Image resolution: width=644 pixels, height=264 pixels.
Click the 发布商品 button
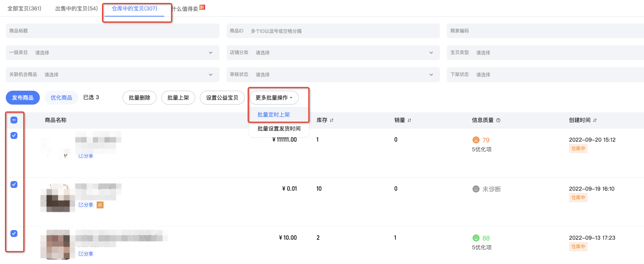coord(23,98)
